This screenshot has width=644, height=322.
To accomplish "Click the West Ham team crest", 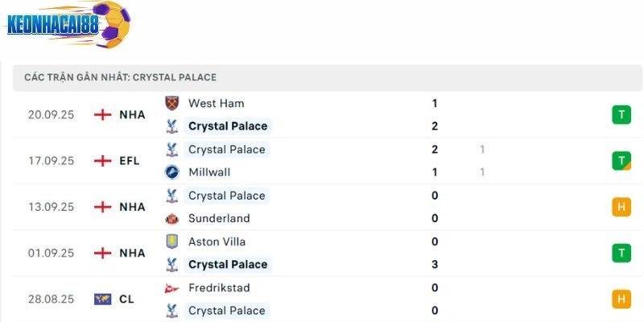I will coord(171,103).
